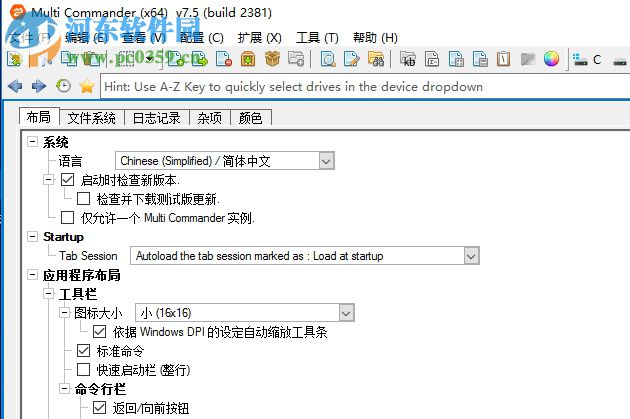
Task: Toggle 依据 Windows DPI 自动缩放工具条 checkbox
Action: pyautogui.click(x=99, y=331)
